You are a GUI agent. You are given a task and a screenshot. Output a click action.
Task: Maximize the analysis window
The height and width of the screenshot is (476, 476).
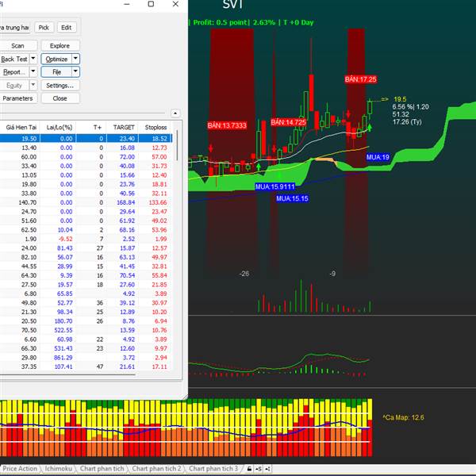click(151, 5)
